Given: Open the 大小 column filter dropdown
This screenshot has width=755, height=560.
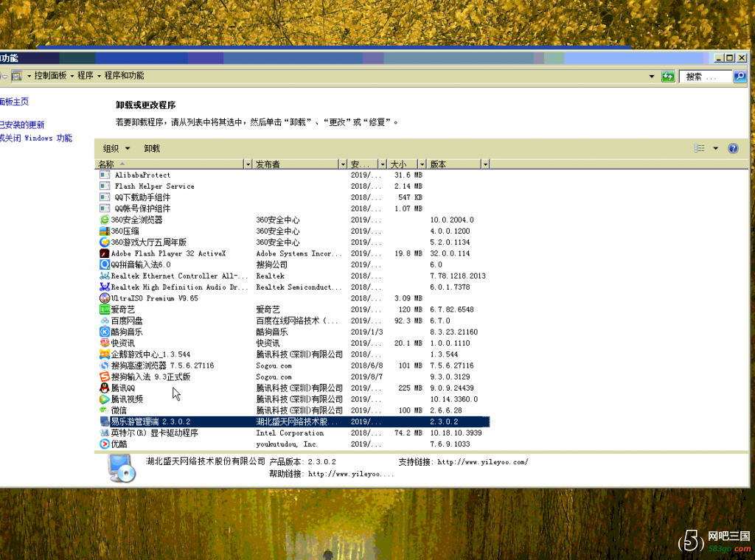Looking at the screenshot, I should click(x=422, y=164).
